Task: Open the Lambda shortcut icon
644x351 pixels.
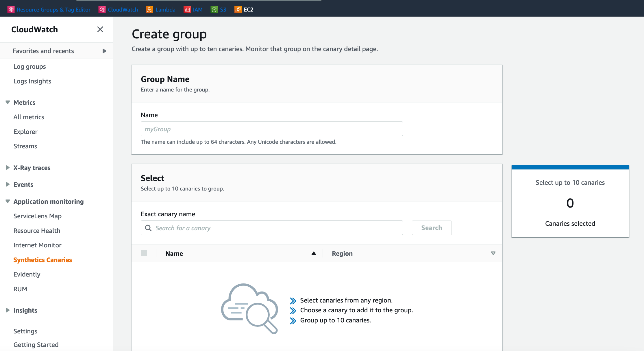Action: [149, 9]
